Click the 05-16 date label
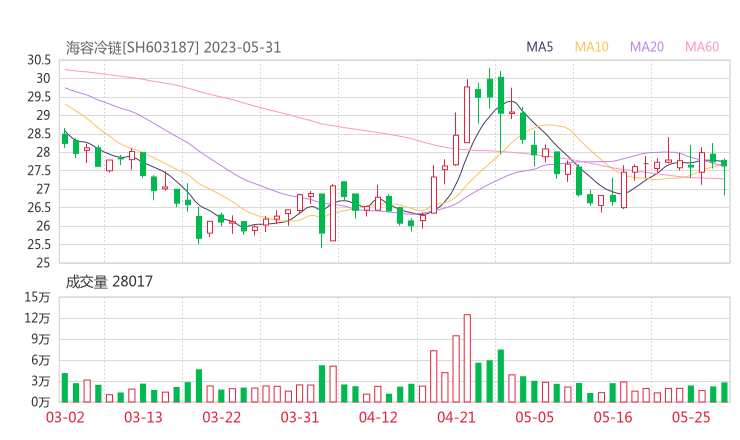The height and width of the screenshot is (440, 740). pyautogui.click(x=613, y=417)
